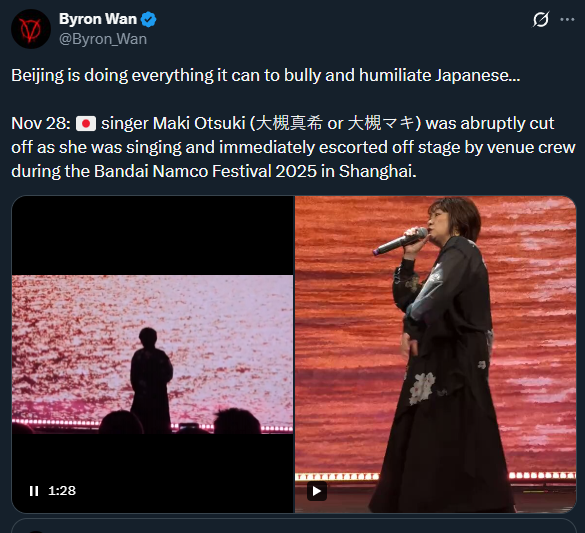This screenshot has height=533, width=585.
Task: Click the Japanese name 大槻真希 in the post
Action: coord(289,123)
